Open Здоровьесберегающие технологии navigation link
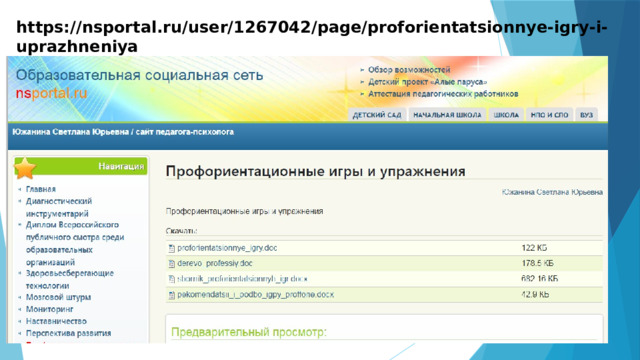 tap(69, 280)
